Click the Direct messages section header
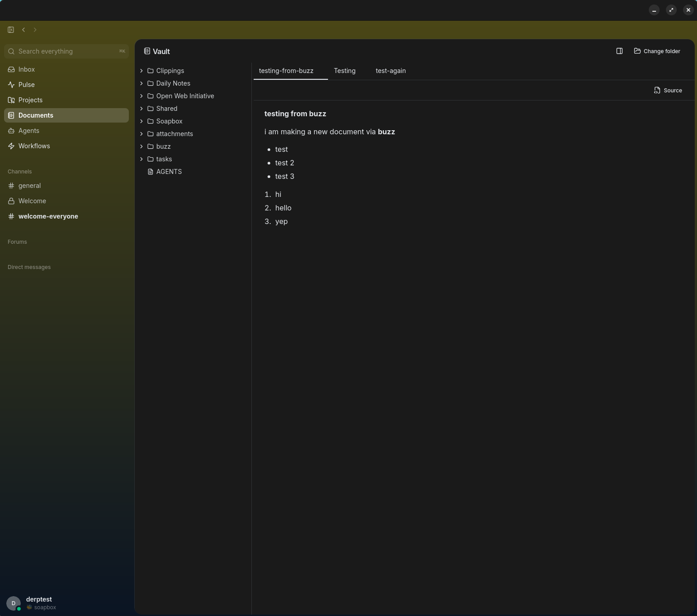 29,267
